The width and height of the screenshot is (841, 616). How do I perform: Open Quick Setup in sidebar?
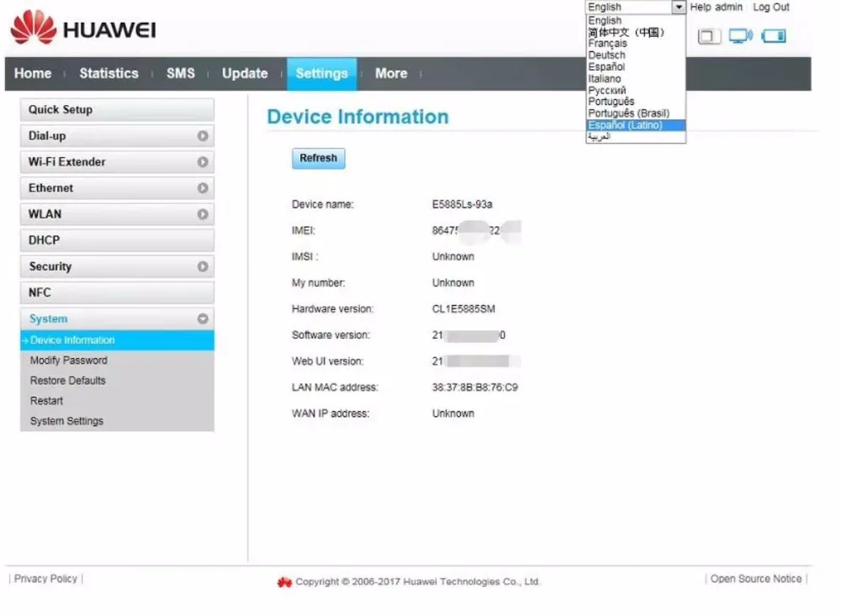(117, 110)
